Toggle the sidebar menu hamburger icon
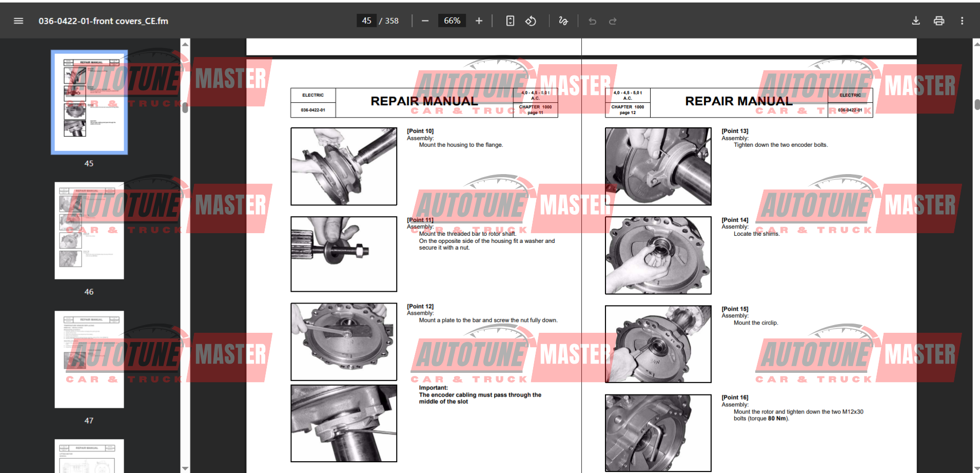The width and height of the screenshot is (980, 473). pyautogui.click(x=18, y=21)
